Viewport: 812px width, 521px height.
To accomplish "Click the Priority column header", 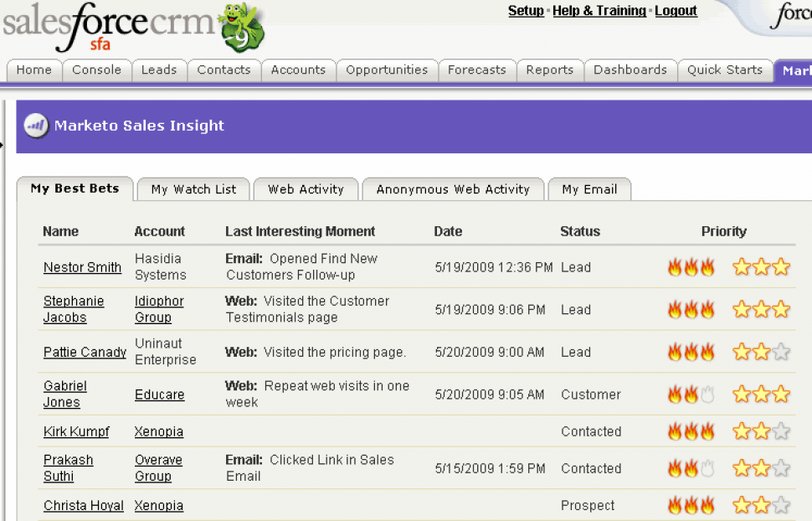I will (x=724, y=232).
